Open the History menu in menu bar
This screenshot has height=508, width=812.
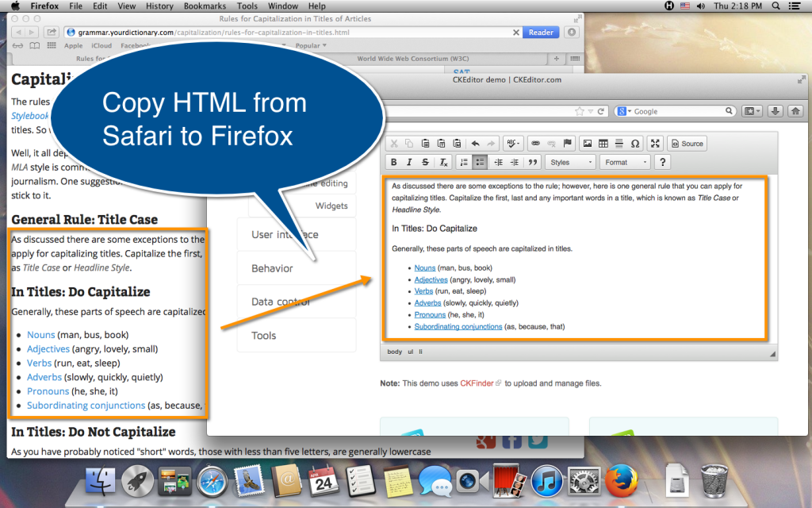pos(159,6)
